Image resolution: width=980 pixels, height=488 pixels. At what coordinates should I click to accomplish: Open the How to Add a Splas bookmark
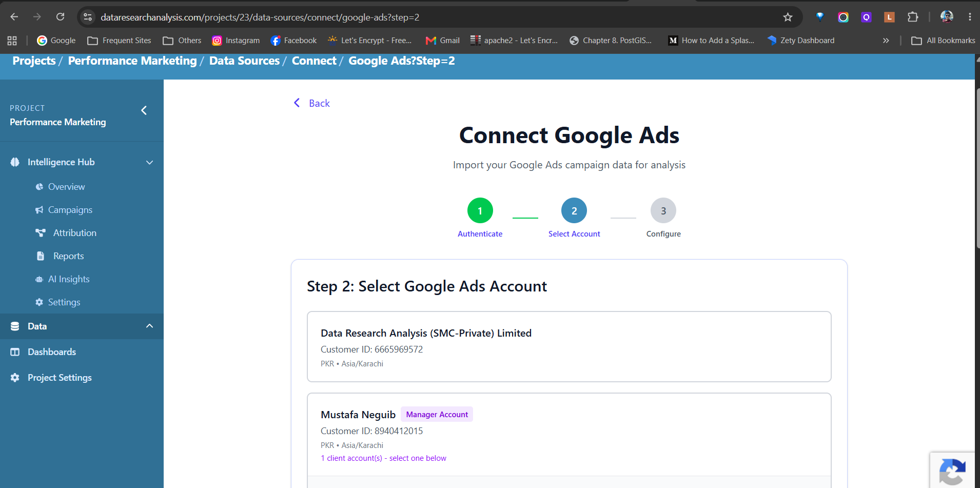711,41
